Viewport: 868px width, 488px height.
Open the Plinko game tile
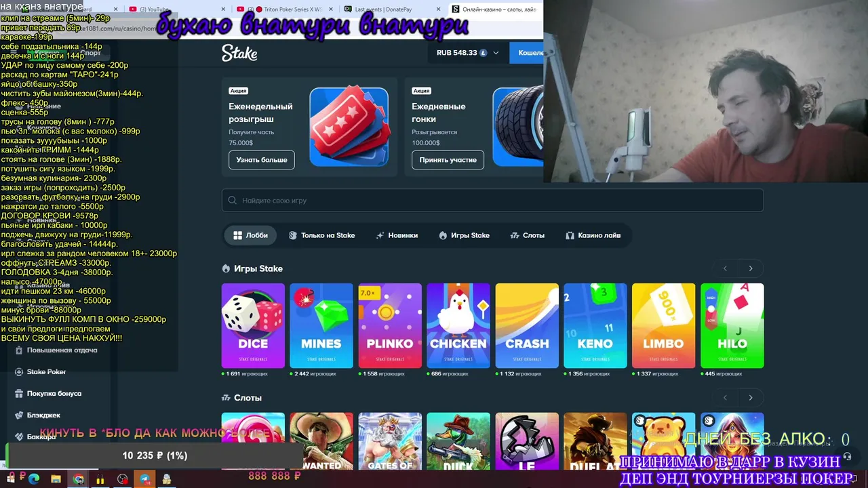[x=390, y=326]
